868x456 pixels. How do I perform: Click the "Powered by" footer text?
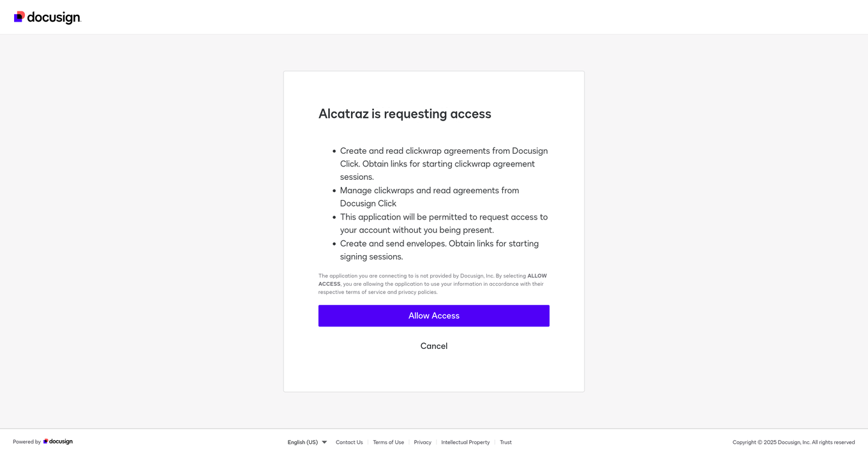click(27, 442)
